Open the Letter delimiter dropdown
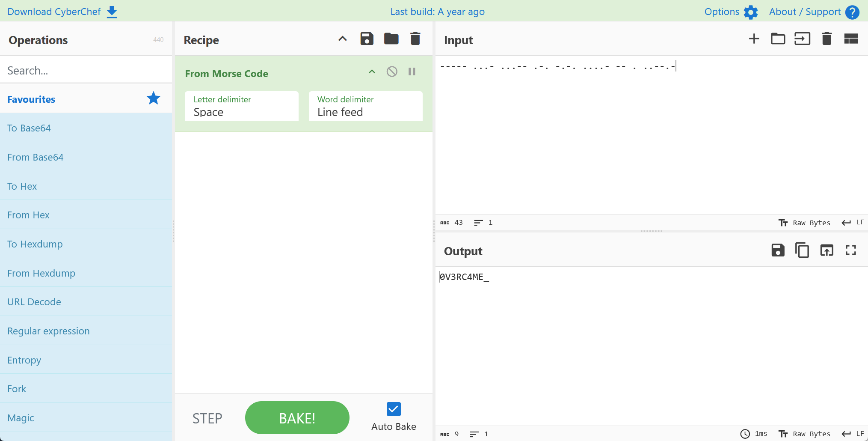The height and width of the screenshot is (441, 868). pyautogui.click(x=242, y=107)
